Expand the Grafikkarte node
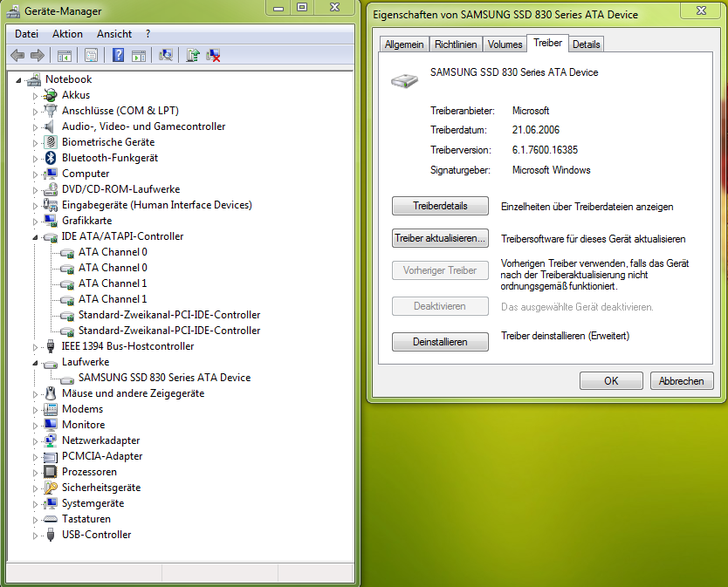This screenshot has width=728, height=587. click(35, 222)
